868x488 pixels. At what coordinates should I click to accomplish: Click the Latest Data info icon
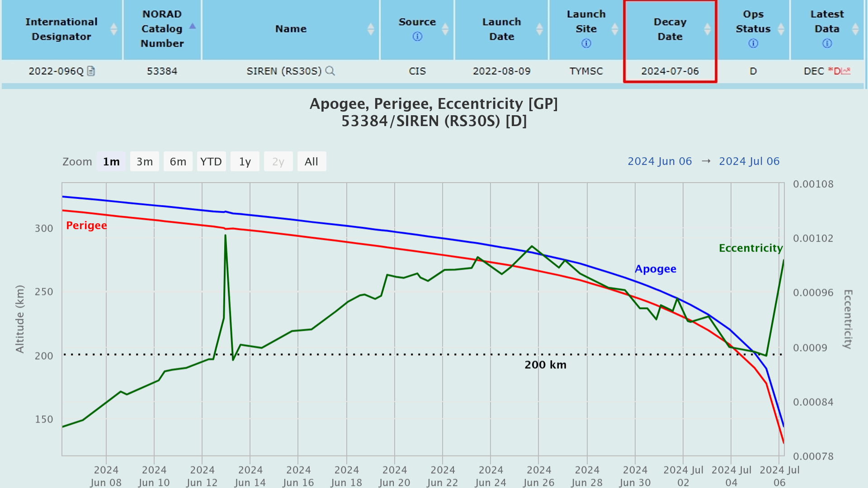[827, 43]
